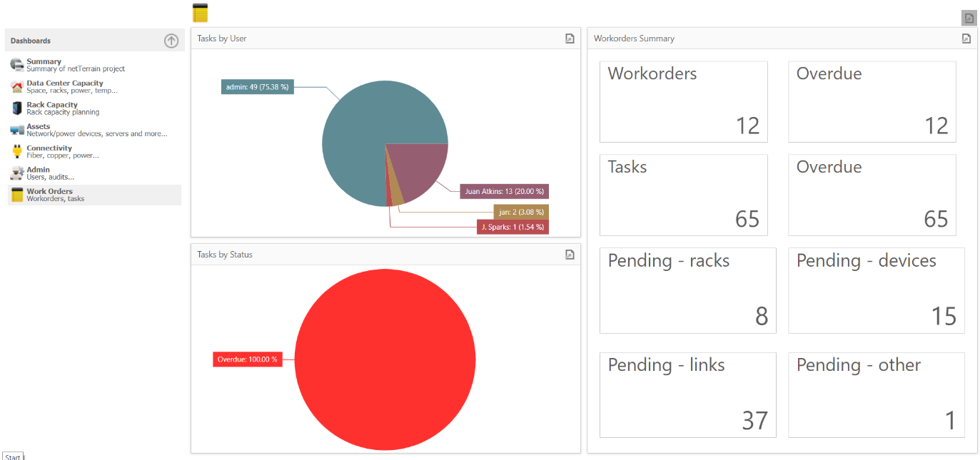Export the Tasks by User chart
The width and height of the screenshot is (980, 460).
[570, 39]
